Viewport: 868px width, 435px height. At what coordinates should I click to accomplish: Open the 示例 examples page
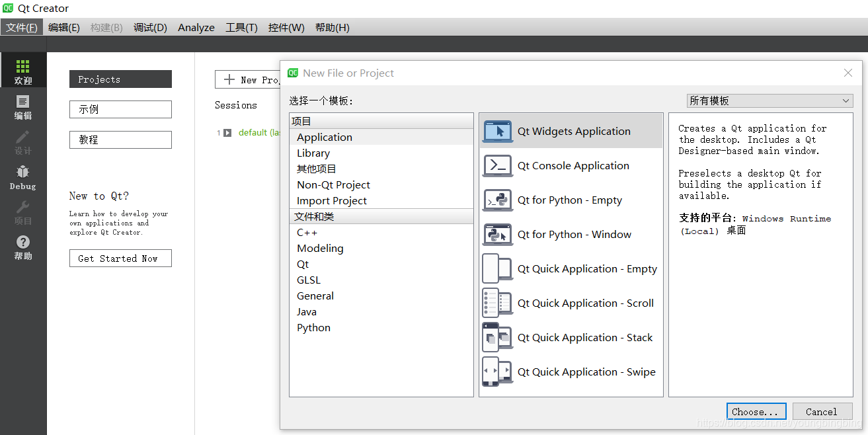[120, 110]
